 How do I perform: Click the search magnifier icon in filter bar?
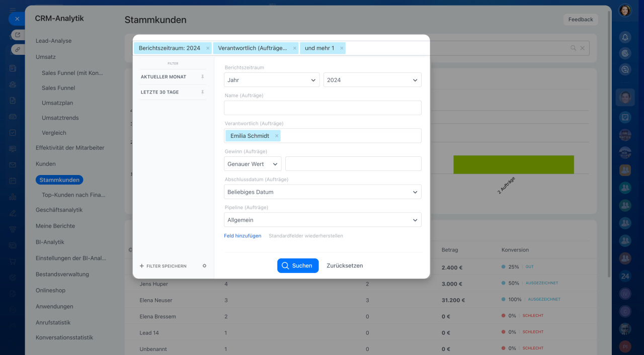(573, 48)
